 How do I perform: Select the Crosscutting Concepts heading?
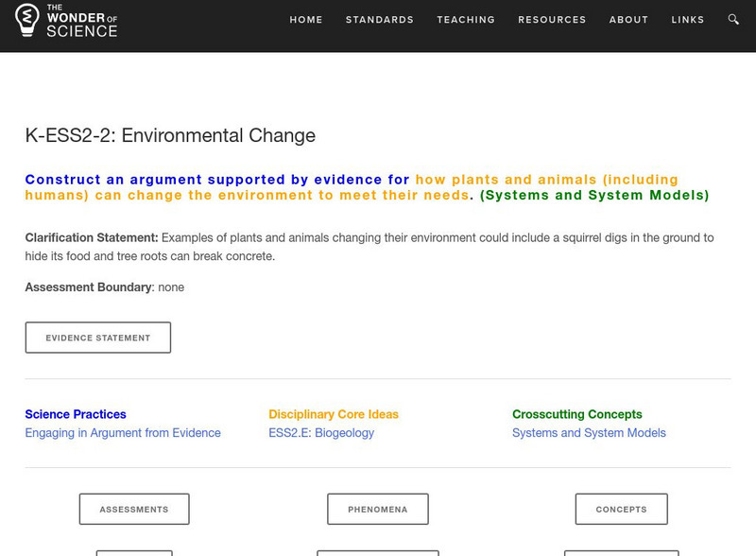click(x=576, y=414)
